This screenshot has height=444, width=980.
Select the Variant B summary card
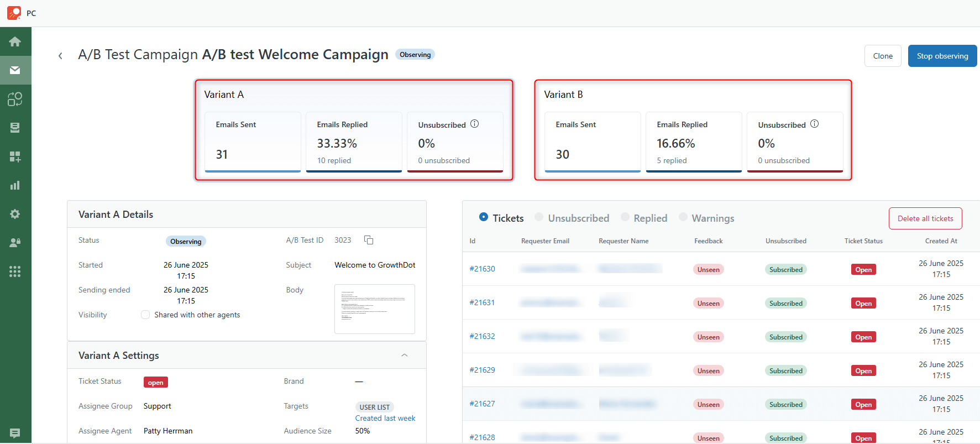pos(693,130)
